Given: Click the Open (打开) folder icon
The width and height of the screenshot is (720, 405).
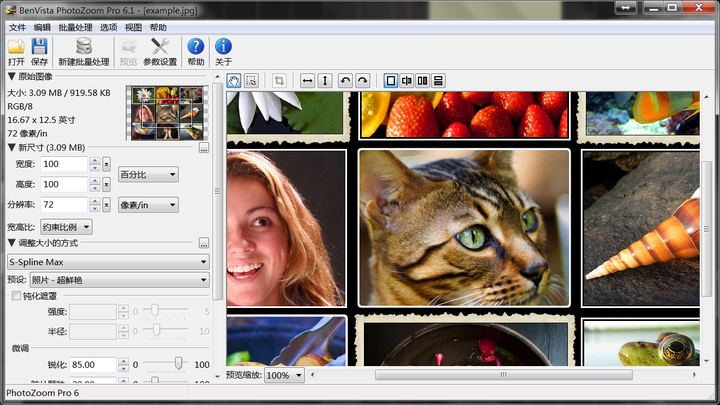Looking at the screenshot, I should click(16, 47).
